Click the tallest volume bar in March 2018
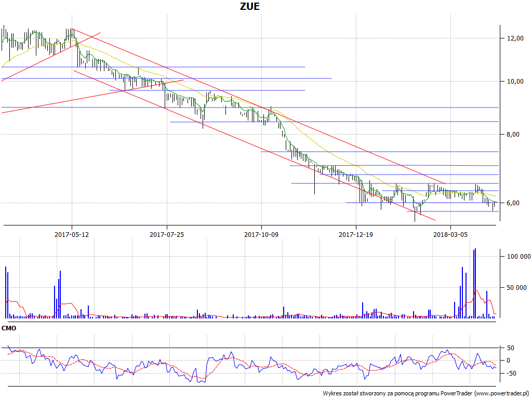The width and height of the screenshot is (532, 399). (475, 283)
